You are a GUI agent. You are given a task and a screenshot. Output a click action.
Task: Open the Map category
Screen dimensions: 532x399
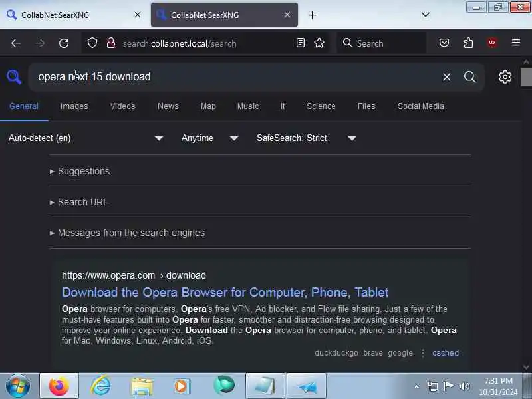pyautogui.click(x=208, y=106)
